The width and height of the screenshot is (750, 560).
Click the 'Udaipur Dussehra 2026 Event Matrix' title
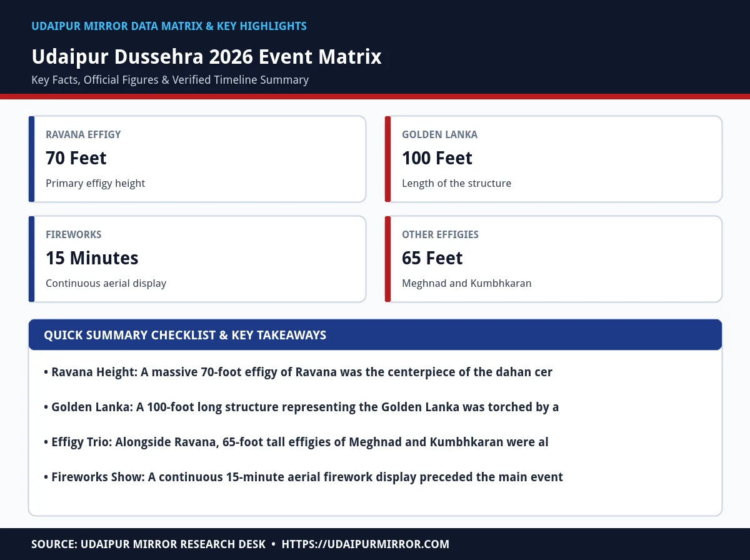tap(206, 57)
